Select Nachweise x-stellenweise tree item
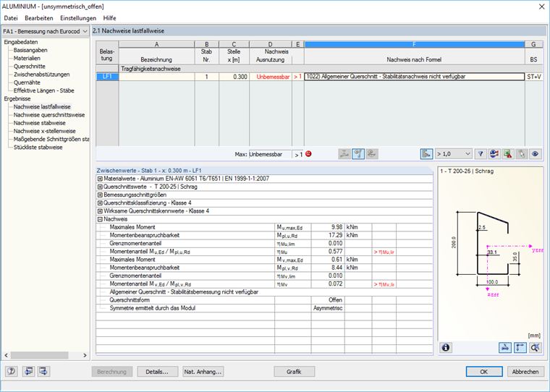Screen dimensions: 550x392 pyautogui.click(x=45, y=131)
